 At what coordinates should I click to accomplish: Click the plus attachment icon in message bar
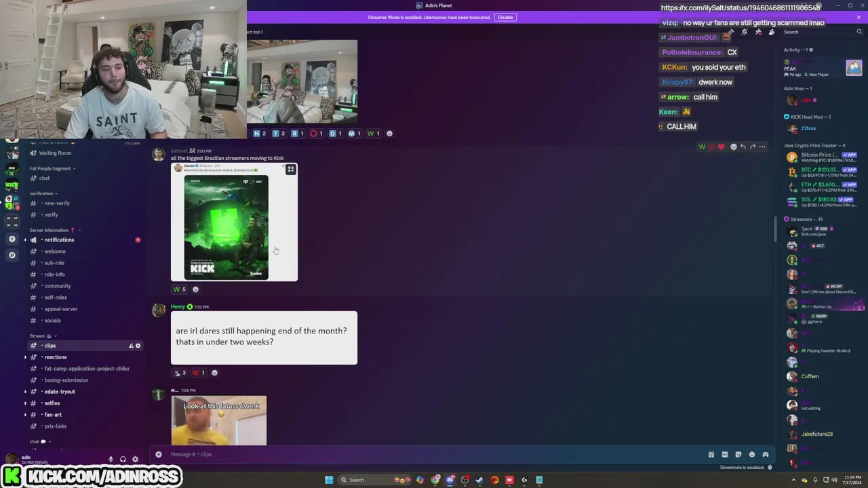click(x=159, y=454)
